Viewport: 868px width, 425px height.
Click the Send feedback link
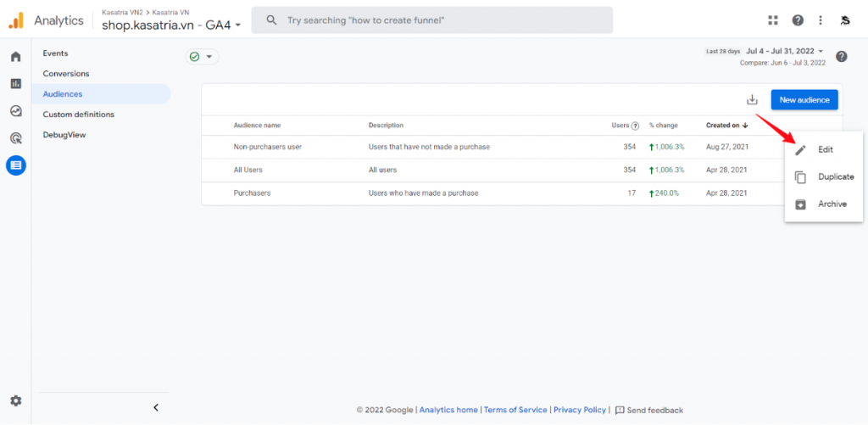[655, 410]
